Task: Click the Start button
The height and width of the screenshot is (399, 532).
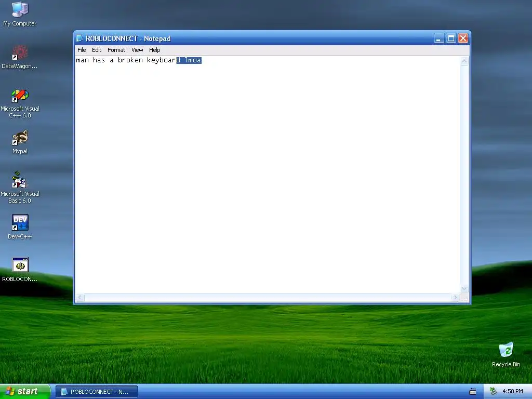Action: pyautogui.click(x=25, y=392)
